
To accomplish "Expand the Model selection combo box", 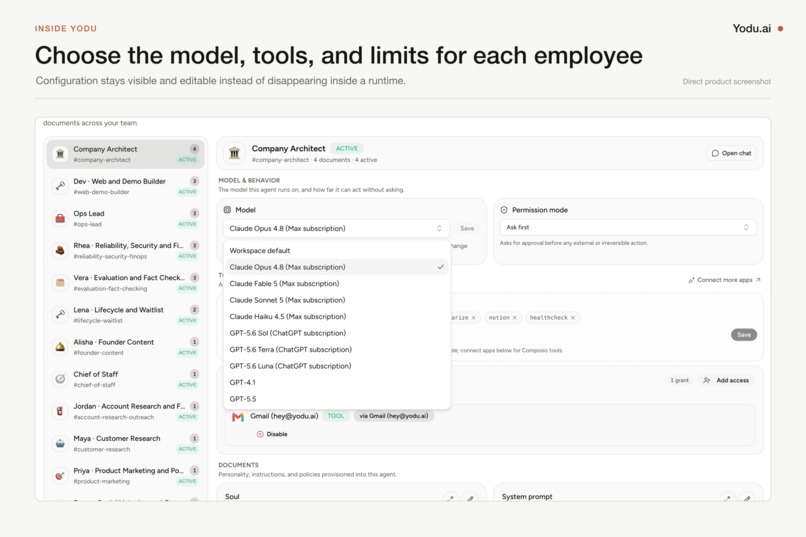I will (x=336, y=228).
